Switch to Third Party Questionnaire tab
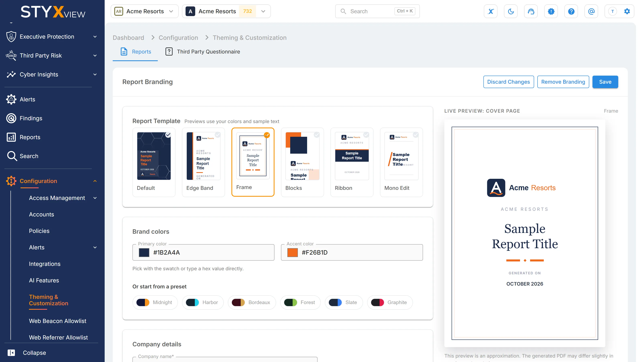644x362 pixels. [202, 52]
